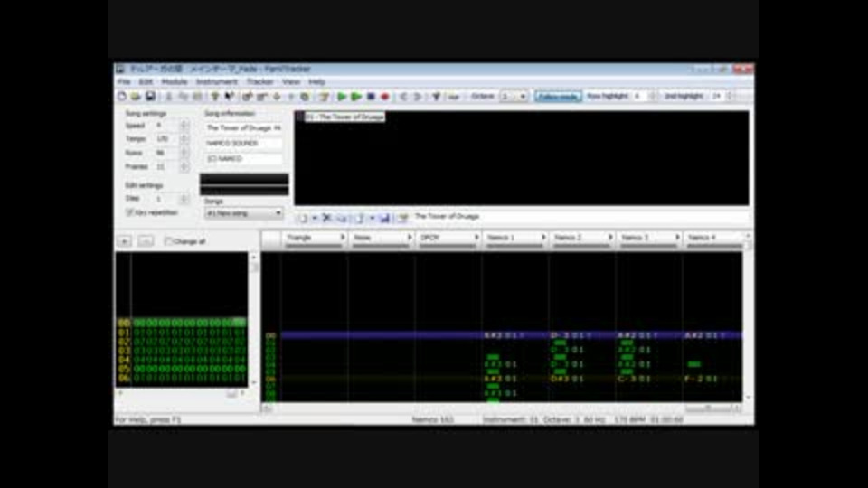Click the edit instrument icon beside name field
Image resolution: width=868 pixels, height=488 pixels.
[403, 218]
